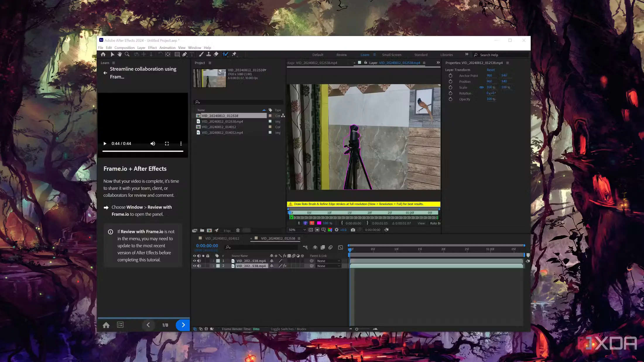Screen dimensions: 644x362
Task: Select the Hand tool
Action: 119,54
